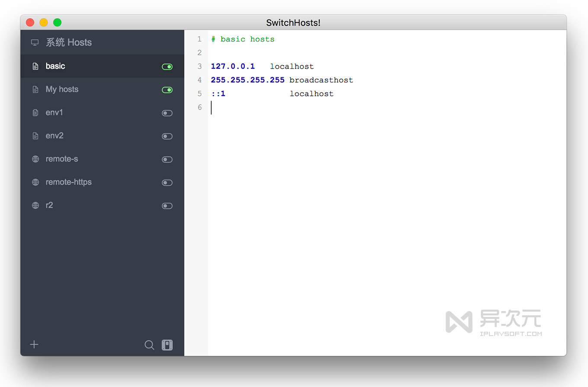Screen dimensions: 588x387
Task: Disable the My hosts toggle
Action: click(167, 90)
